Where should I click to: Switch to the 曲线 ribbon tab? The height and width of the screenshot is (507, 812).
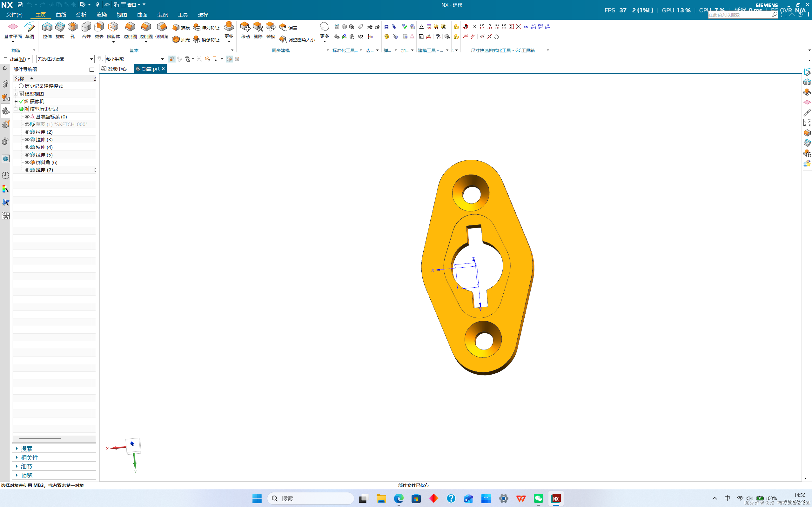tap(61, 15)
